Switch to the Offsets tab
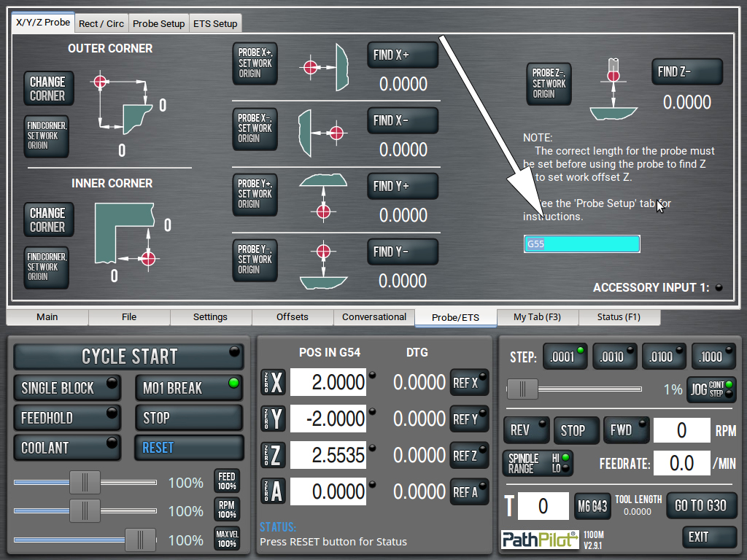747x560 pixels. pos(293,317)
